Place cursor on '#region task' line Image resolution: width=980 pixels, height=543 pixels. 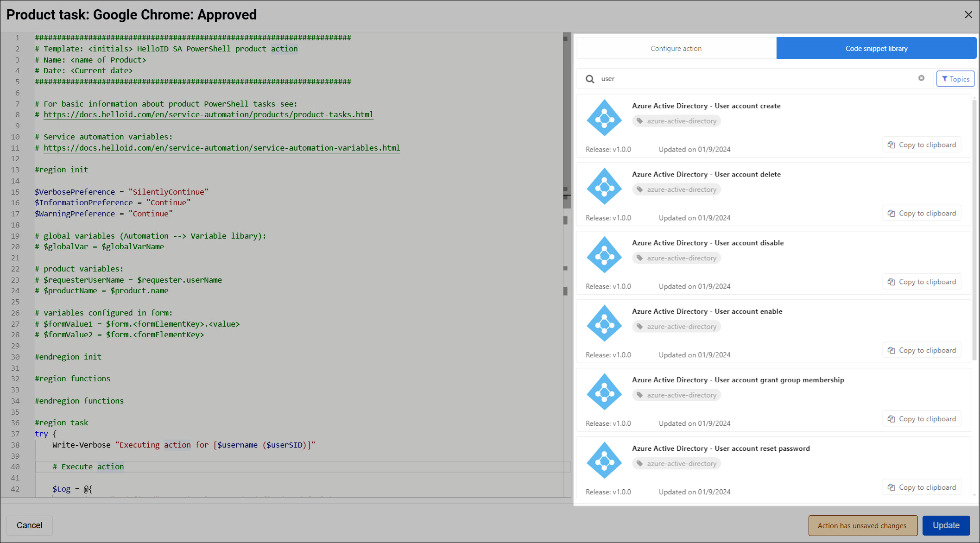pos(61,423)
